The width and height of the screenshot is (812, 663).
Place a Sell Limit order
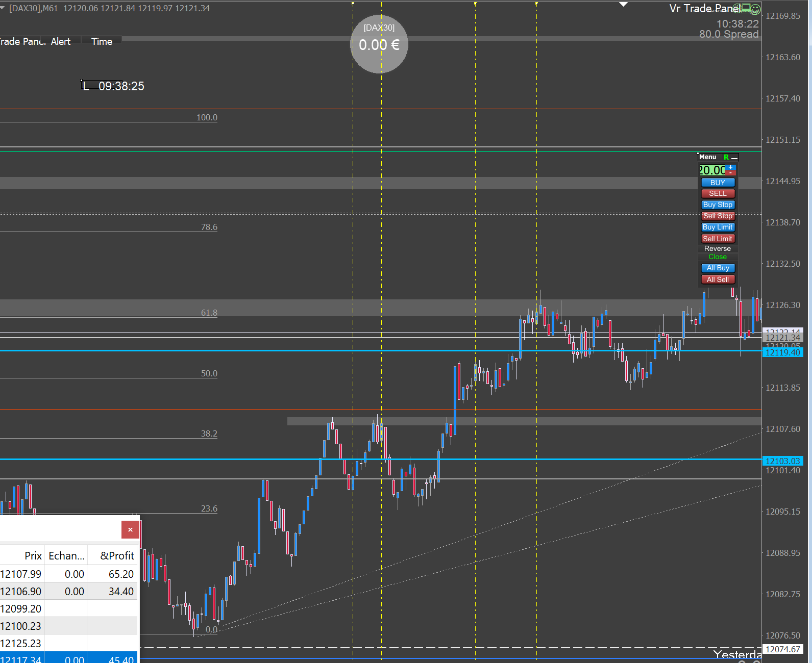click(x=718, y=239)
